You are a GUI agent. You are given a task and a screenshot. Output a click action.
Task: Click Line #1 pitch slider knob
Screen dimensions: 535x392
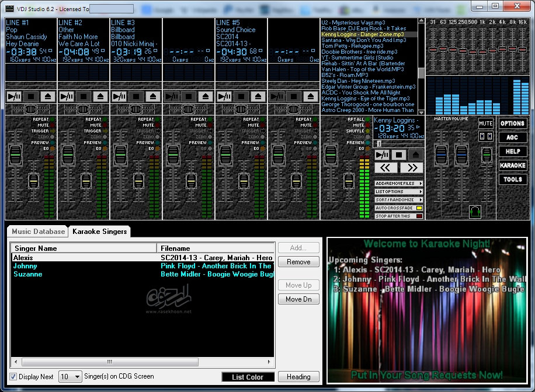click(x=33, y=181)
